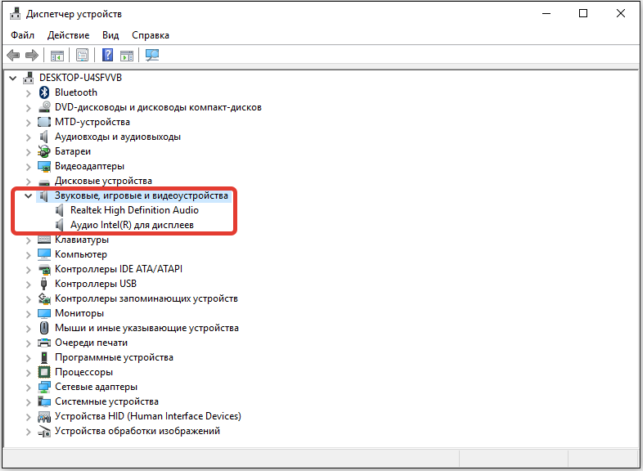Expand the Видеоадаптеры category
Image resolution: width=643 pixels, height=471 pixels.
(x=28, y=167)
